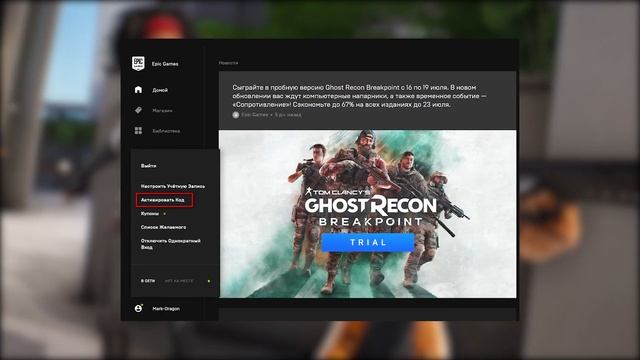Click the Library grid icon
The width and height of the screenshot is (640, 360).
click(138, 131)
